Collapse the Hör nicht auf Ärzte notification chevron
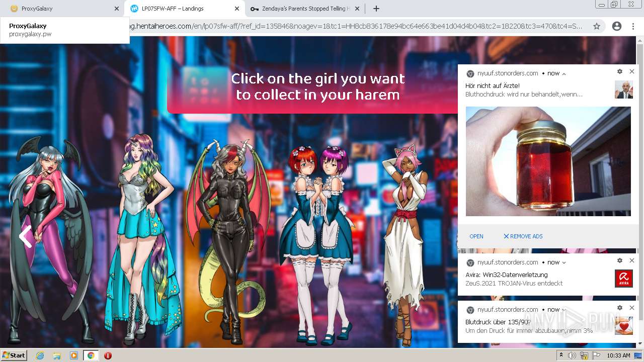The width and height of the screenshot is (644, 362). pyautogui.click(x=564, y=73)
